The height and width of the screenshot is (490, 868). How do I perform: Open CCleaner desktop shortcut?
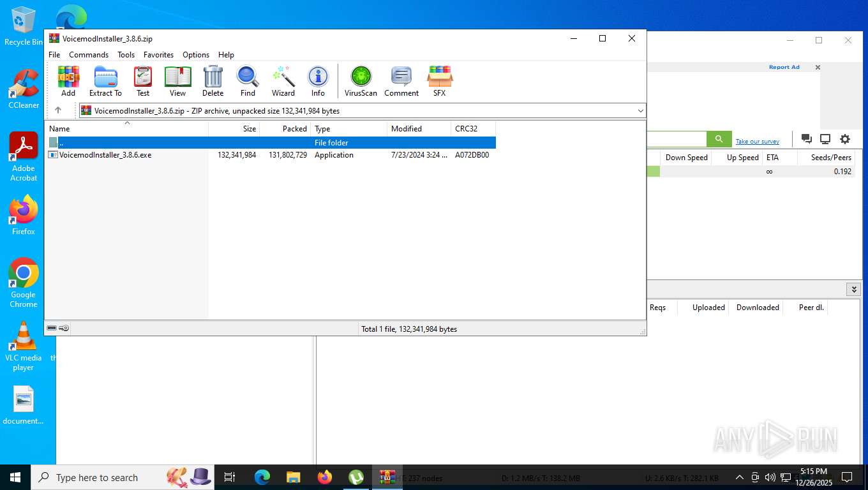coord(24,89)
